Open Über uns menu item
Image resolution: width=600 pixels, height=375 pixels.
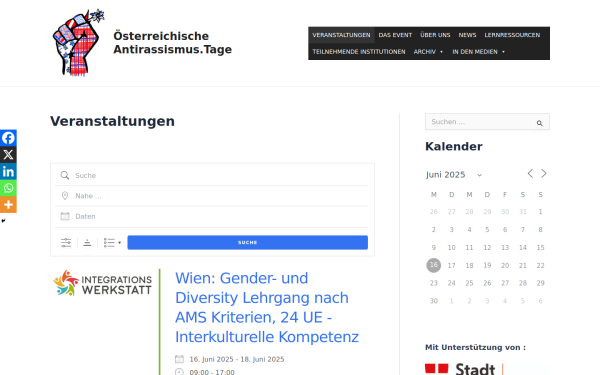click(x=435, y=35)
